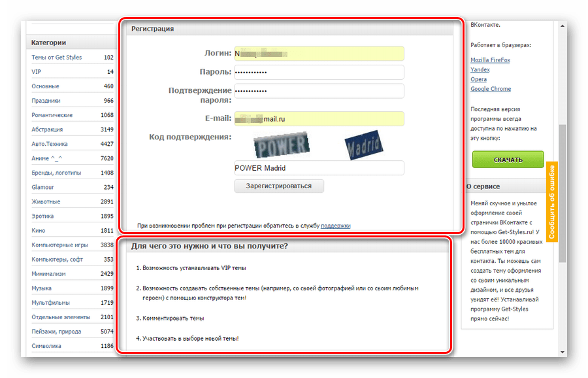Screen dimensions: 588x378
Task: Click the Подтверждение пароля field
Action: pyautogui.click(x=319, y=91)
